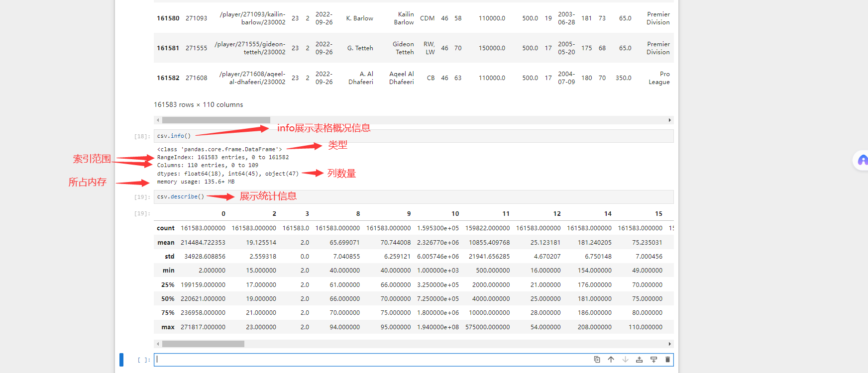
Task: Click the 'max' row label
Action: (x=168, y=327)
